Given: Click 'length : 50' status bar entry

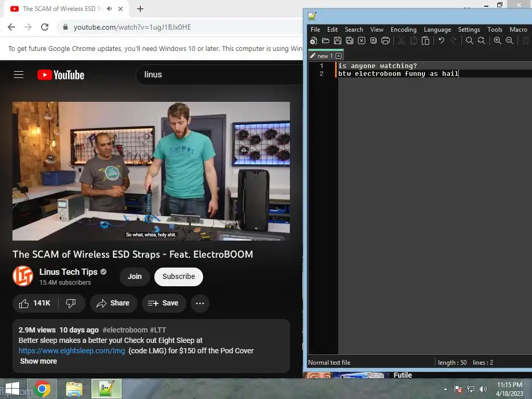Looking at the screenshot, I should point(452,362).
